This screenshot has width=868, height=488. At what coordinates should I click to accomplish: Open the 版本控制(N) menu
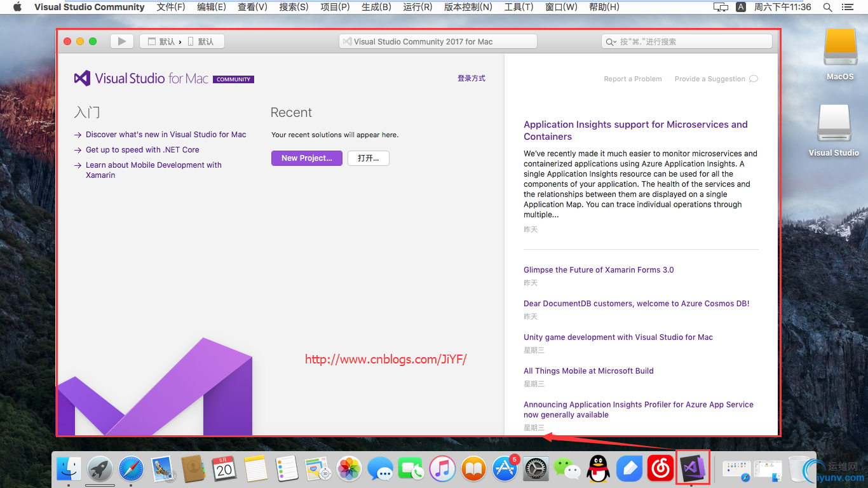(x=468, y=7)
